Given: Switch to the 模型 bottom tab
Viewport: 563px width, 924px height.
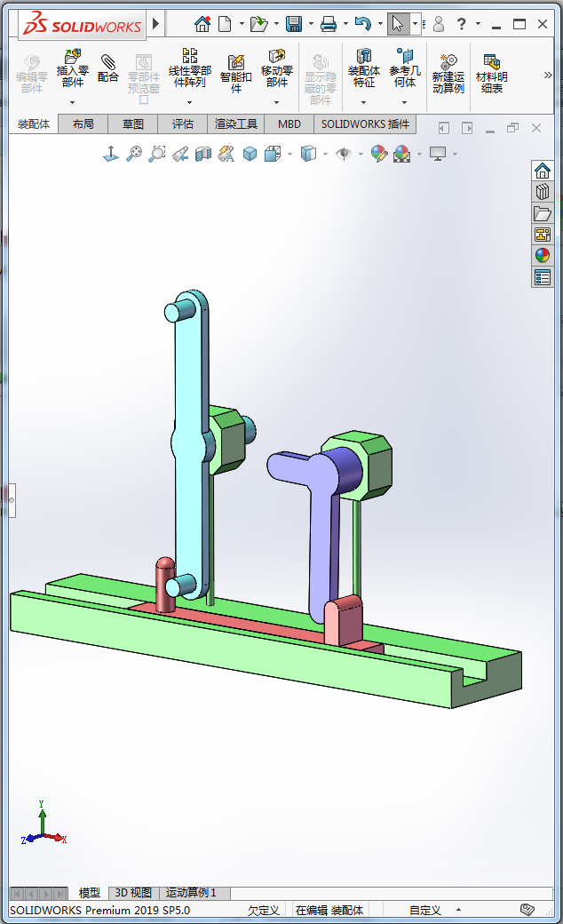Looking at the screenshot, I should tap(90, 893).
